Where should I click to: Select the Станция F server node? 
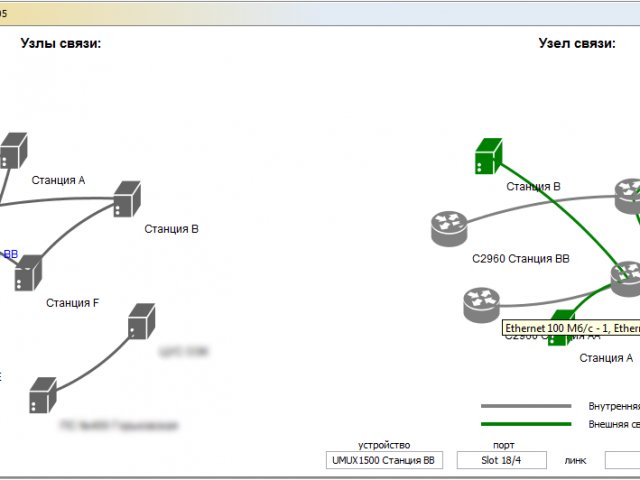coord(28,272)
